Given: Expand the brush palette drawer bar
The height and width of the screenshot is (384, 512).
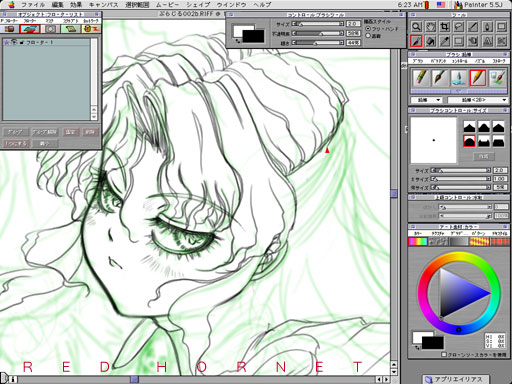Looking at the screenshot, I should [x=459, y=91].
